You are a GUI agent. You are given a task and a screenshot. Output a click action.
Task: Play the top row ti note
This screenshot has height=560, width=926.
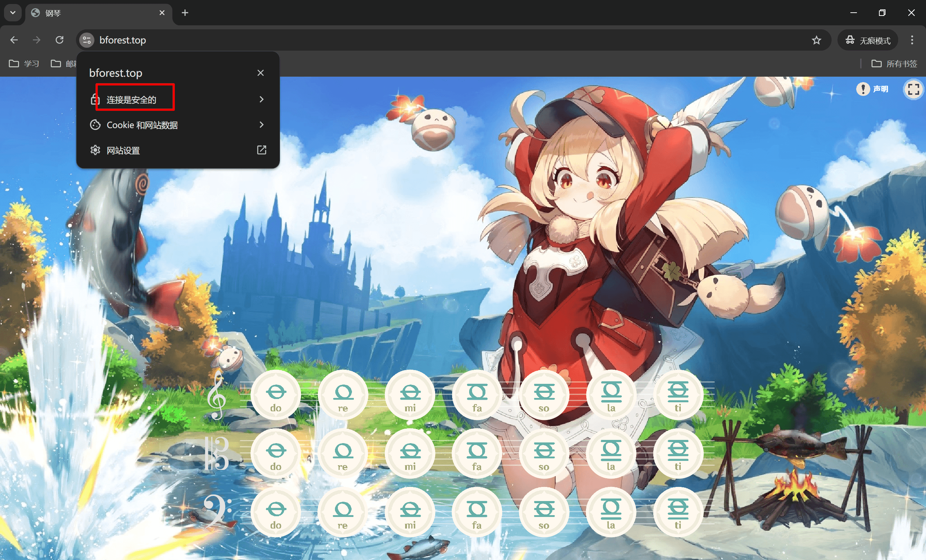pyautogui.click(x=678, y=395)
